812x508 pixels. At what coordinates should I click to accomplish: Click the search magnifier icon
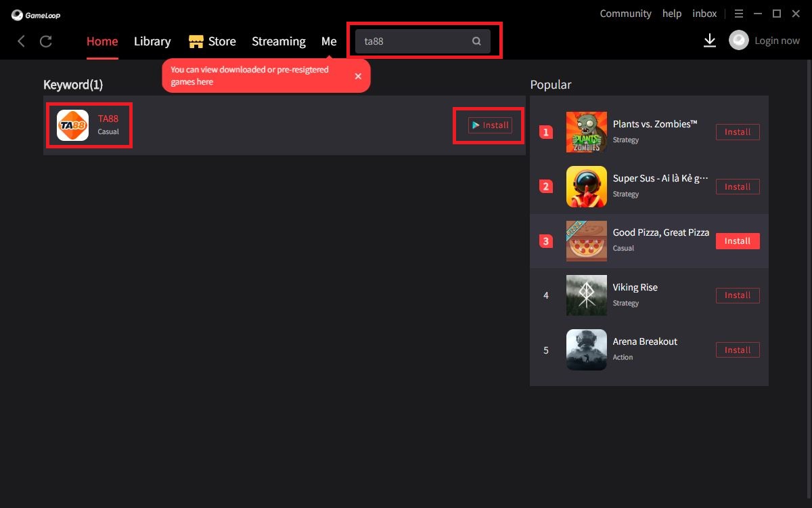click(x=476, y=41)
